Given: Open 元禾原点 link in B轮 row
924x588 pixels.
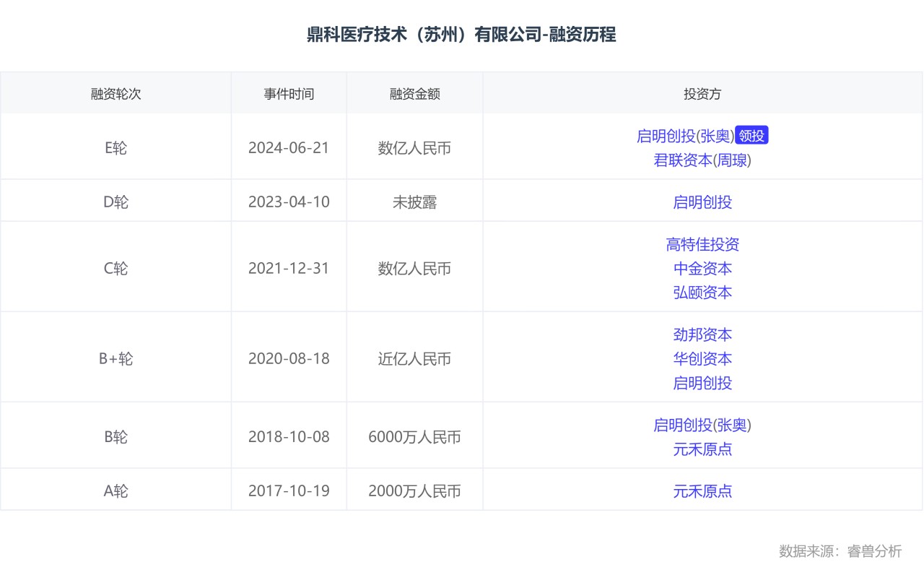Looking at the screenshot, I should [x=702, y=449].
